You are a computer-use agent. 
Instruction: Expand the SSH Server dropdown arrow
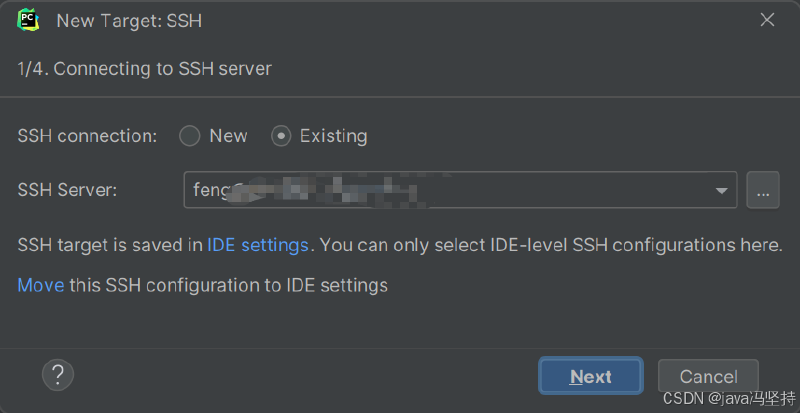pos(721,191)
